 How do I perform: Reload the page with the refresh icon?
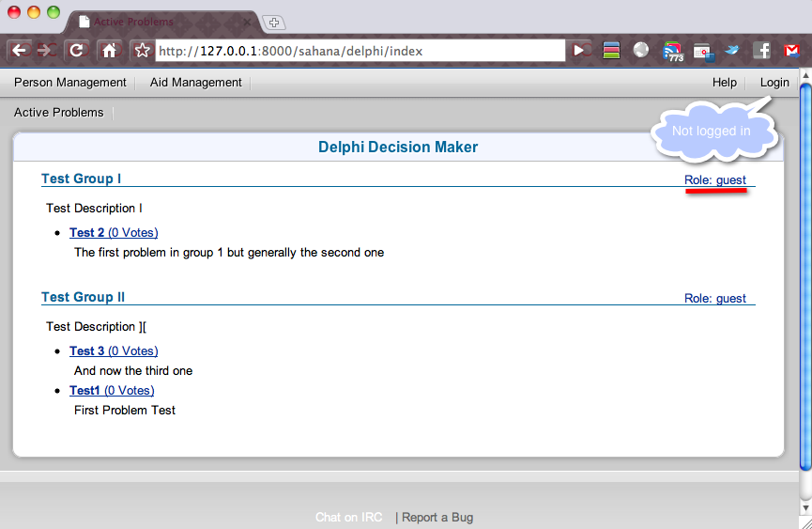[77, 51]
